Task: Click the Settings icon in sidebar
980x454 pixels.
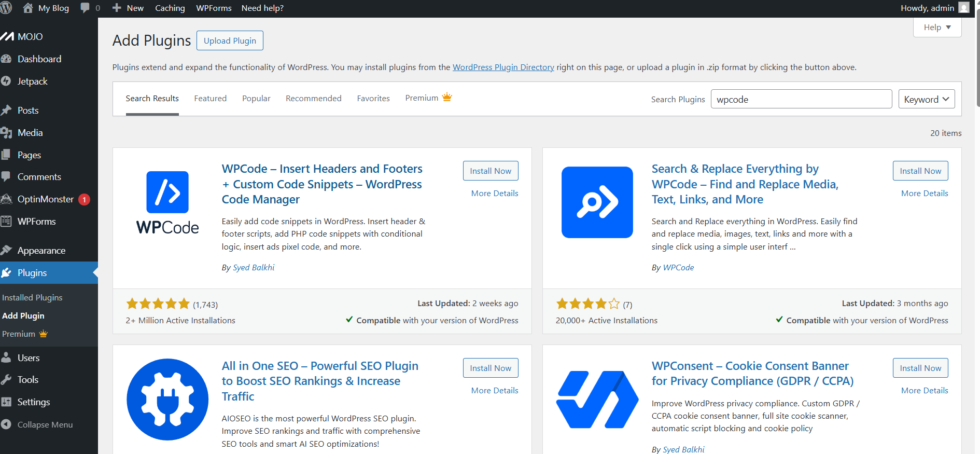Action: click(6, 402)
